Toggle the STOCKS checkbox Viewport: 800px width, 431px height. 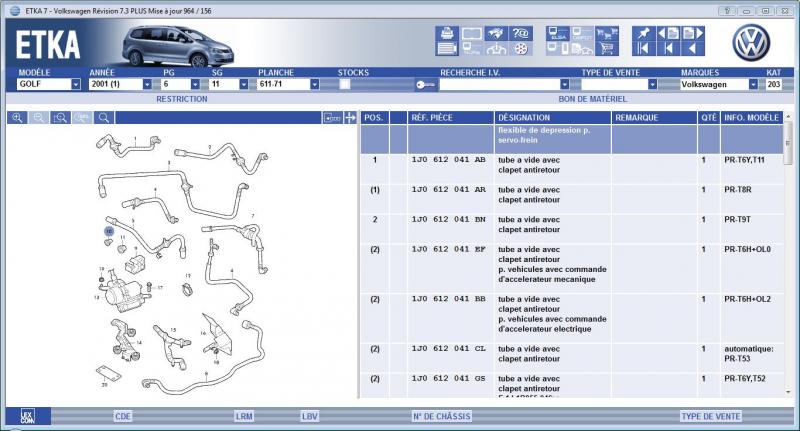click(345, 84)
